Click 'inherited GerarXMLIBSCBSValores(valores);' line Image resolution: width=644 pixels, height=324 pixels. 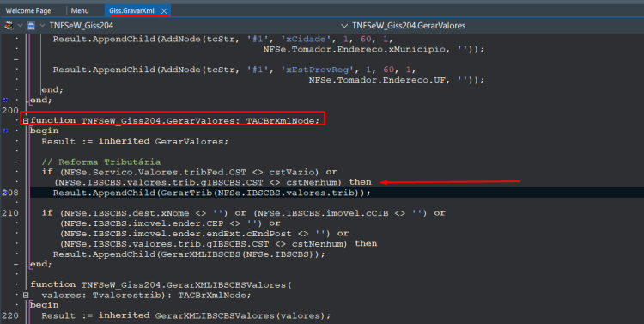click(x=215, y=315)
